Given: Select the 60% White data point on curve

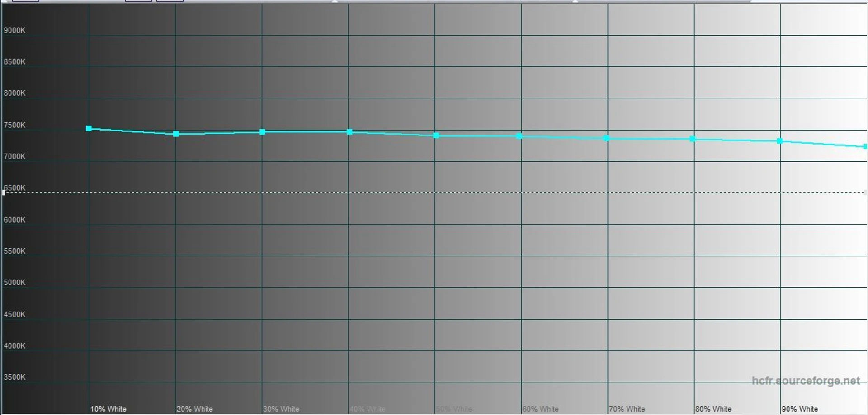Looking at the screenshot, I should pos(519,136).
